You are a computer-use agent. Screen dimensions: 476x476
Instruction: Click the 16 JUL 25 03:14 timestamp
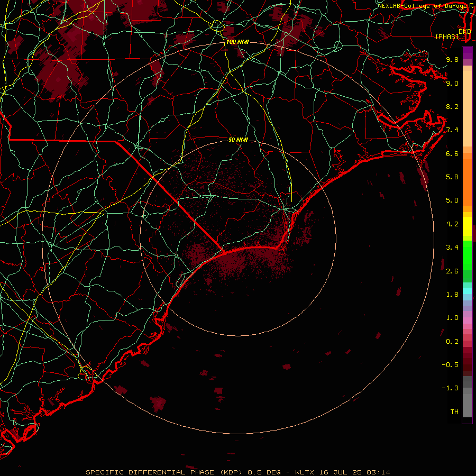(x=354, y=472)
